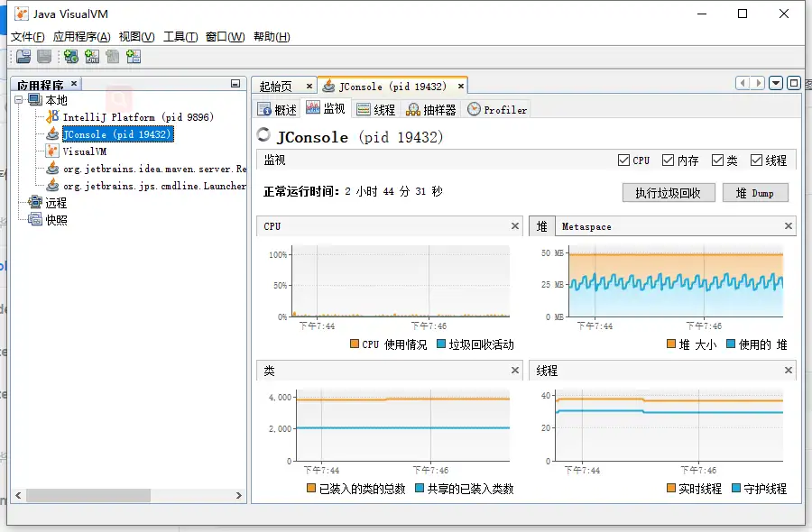Open the 工具(T) menu

[x=180, y=37]
